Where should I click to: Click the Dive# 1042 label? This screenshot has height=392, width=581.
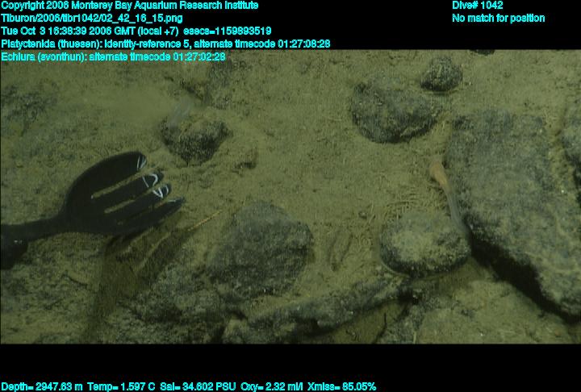(x=478, y=5)
